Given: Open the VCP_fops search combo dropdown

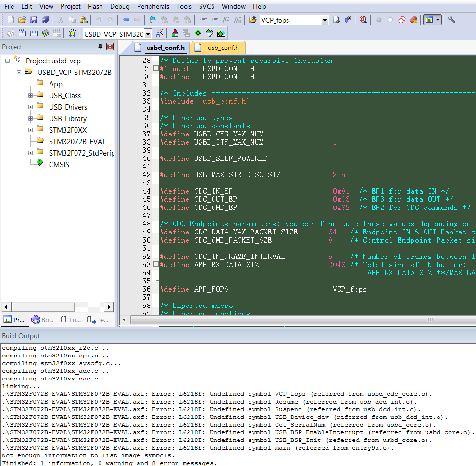Looking at the screenshot, I should click(325, 20).
